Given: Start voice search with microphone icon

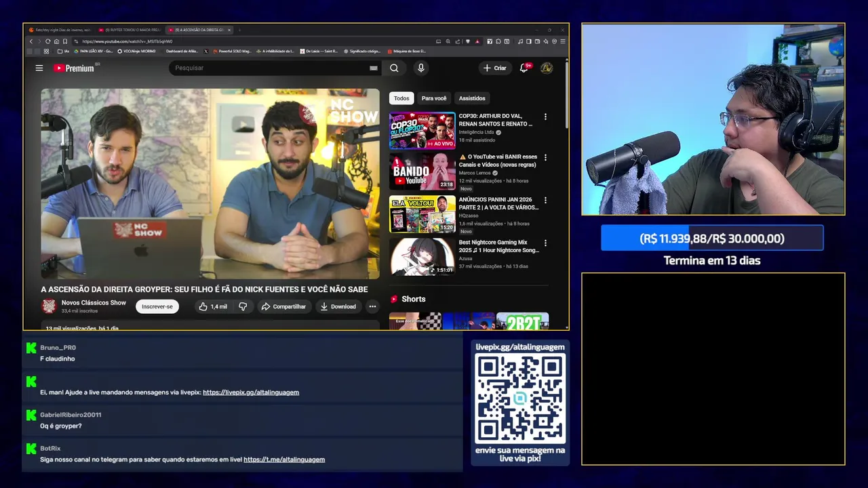Looking at the screenshot, I should tap(421, 68).
